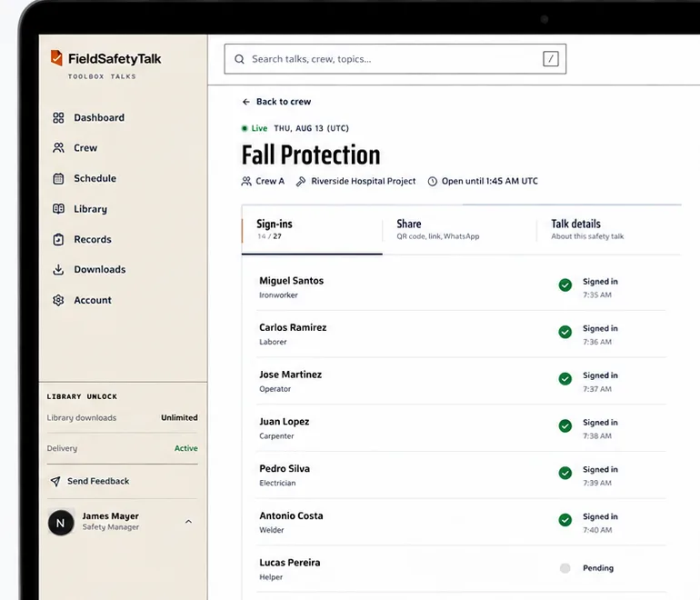This screenshot has width=700, height=600.
Task: Open the Library section label
Action: [x=91, y=209]
